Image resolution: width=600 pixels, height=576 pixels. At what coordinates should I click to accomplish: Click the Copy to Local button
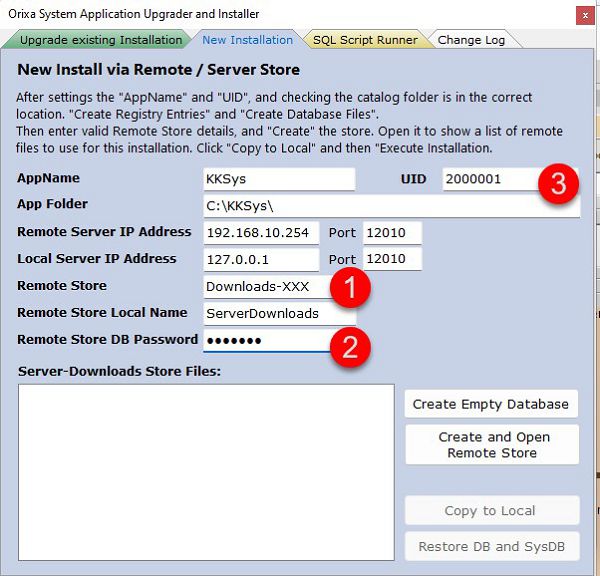pyautogui.click(x=492, y=510)
